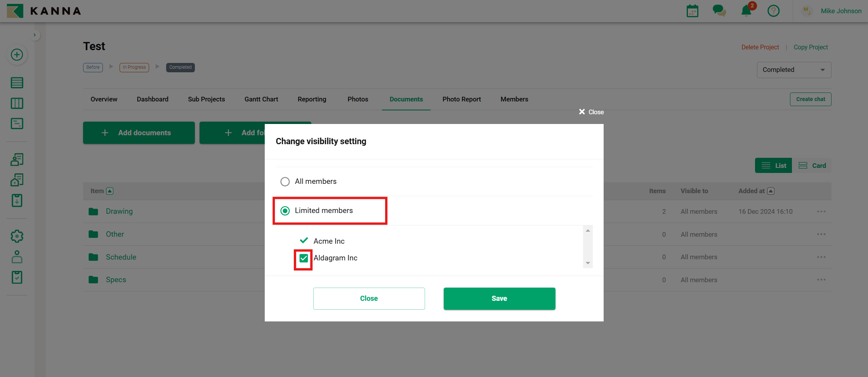Uncheck the Aldagram Inc checkbox
The image size is (868, 377).
pos(304,258)
